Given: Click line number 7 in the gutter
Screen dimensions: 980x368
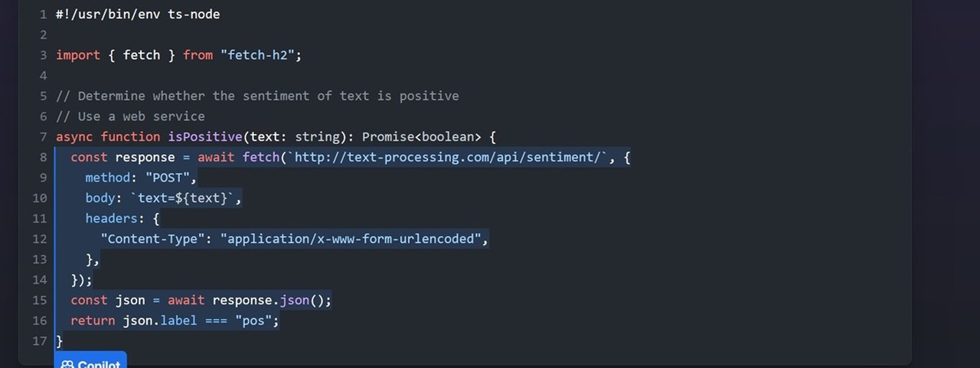Looking at the screenshot, I should pos(44,136).
